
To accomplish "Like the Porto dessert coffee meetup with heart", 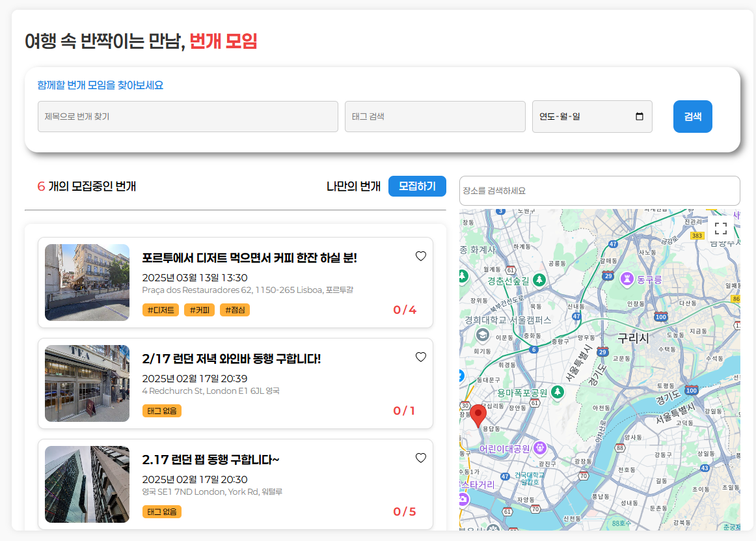I will coord(420,257).
